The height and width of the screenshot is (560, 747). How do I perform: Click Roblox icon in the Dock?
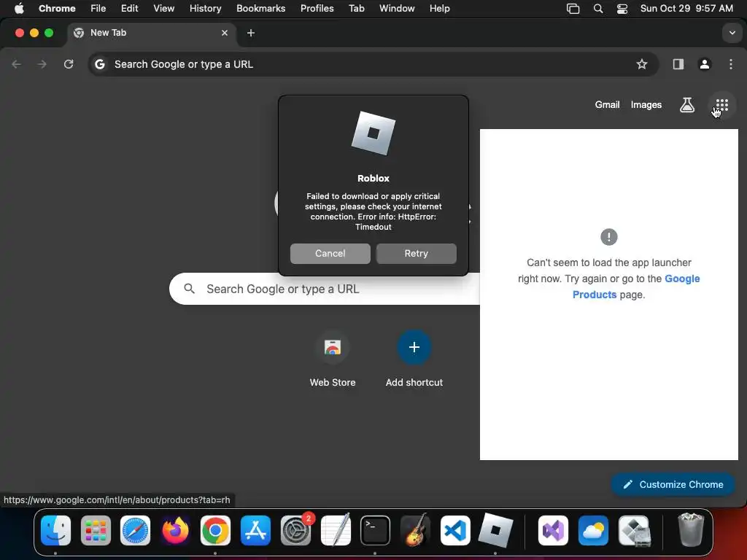(x=495, y=530)
